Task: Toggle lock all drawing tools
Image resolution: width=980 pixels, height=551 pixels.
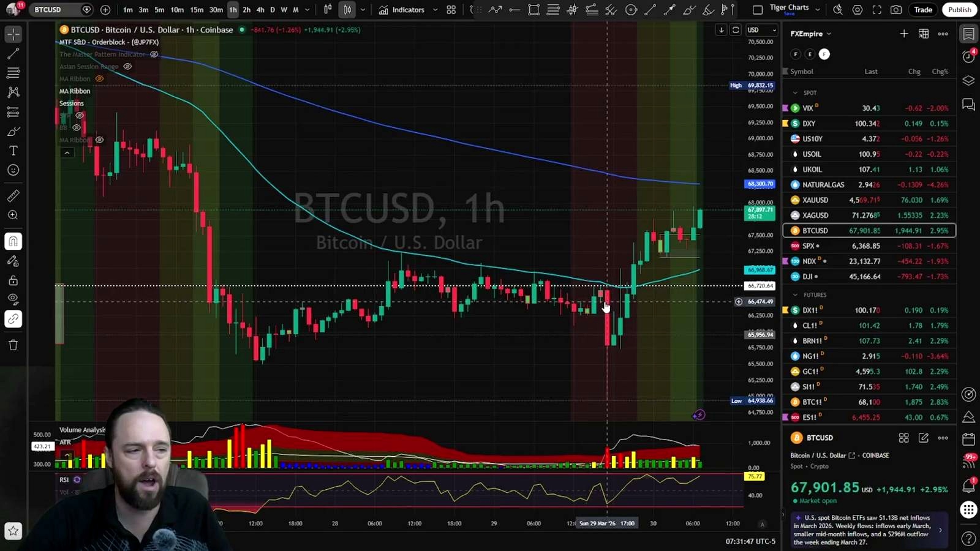Action: click(13, 280)
